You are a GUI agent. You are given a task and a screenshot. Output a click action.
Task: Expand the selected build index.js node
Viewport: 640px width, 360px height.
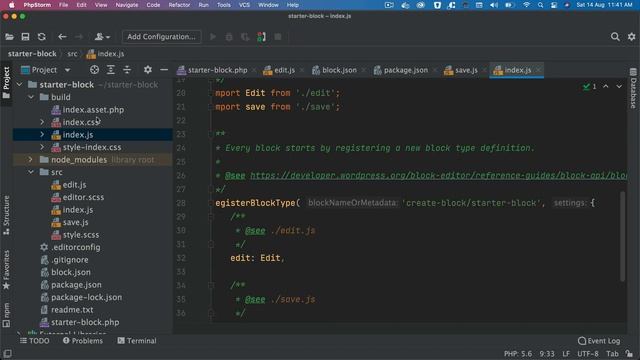tap(42, 134)
